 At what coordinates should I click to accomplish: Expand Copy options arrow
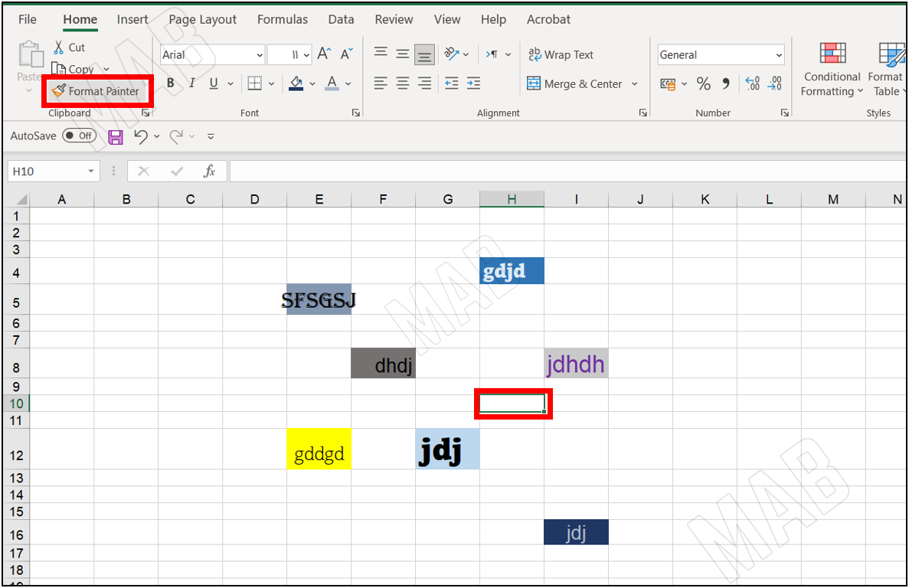coord(106,70)
